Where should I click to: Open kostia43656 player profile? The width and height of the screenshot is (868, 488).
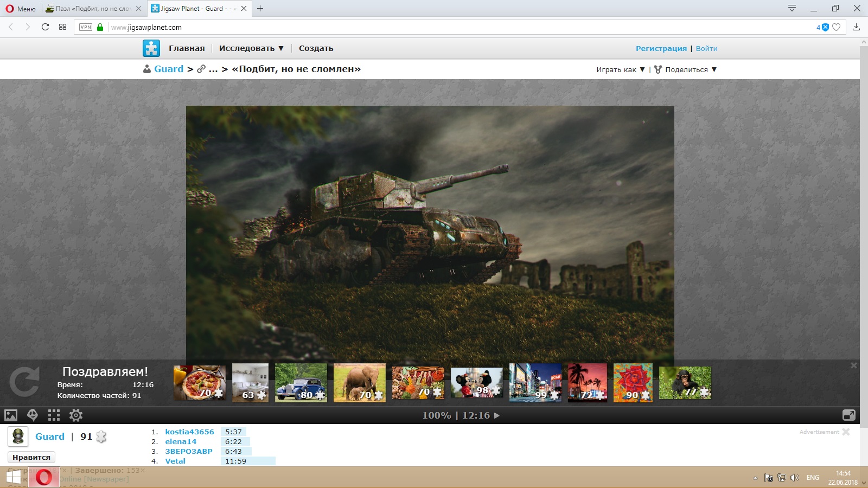(x=190, y=432)
